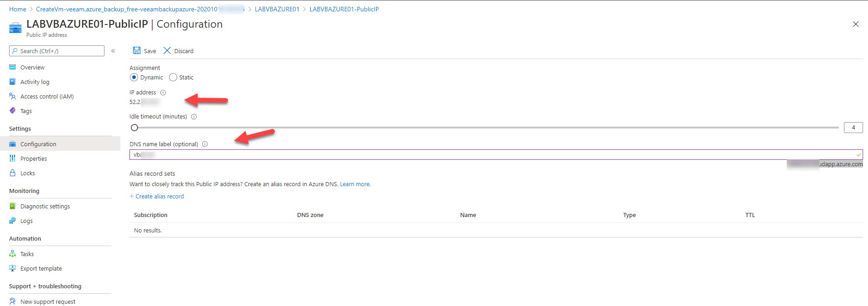Viewport: 868px width, 306px height.
Task: Open the Overview menu item
Action: (32, 68)
